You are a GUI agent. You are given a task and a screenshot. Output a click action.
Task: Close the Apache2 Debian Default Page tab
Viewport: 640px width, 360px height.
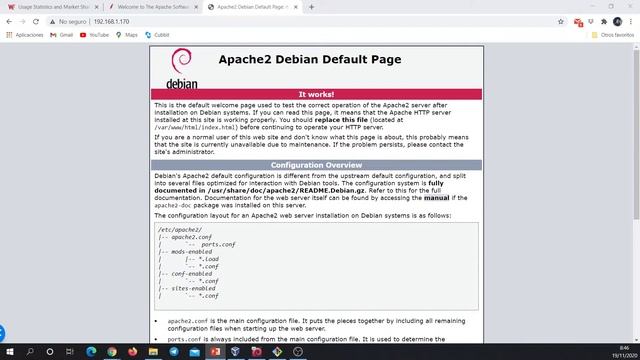[x=296, y=7]
